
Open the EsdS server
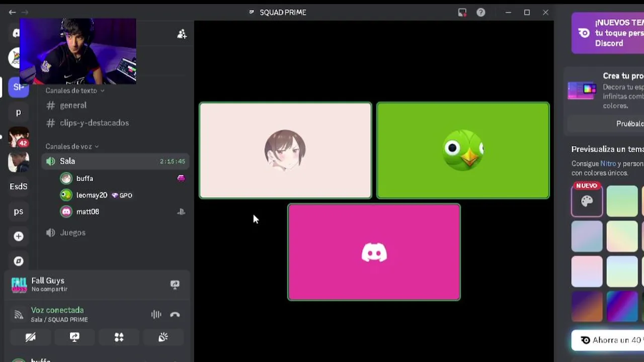point(19,187)
